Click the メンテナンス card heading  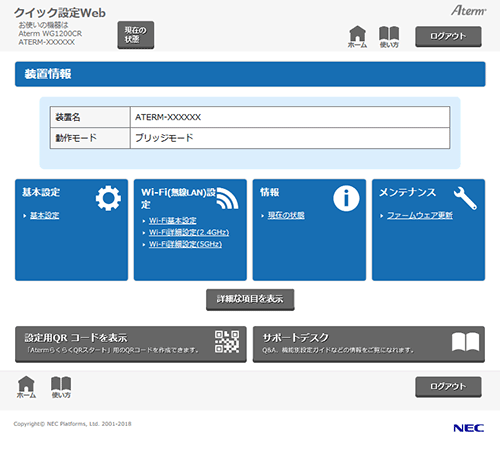click(x=407, y=192)
